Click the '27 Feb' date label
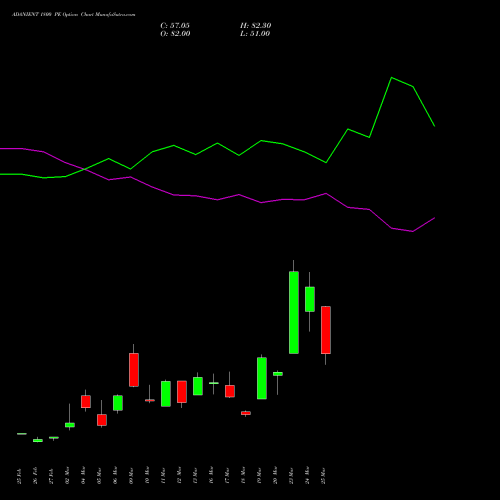Screen dimensions: 500x500 (51, 476)
